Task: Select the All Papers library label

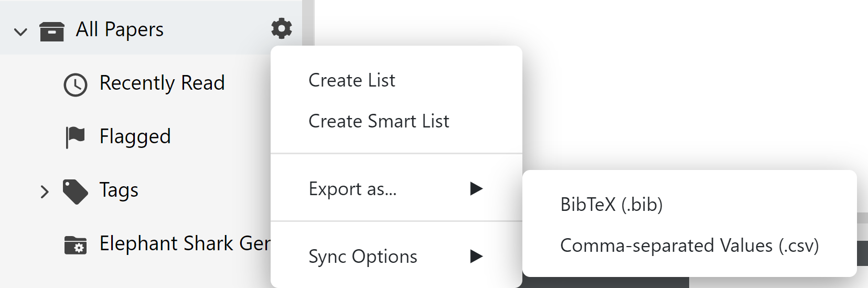Action: [120, 29]
